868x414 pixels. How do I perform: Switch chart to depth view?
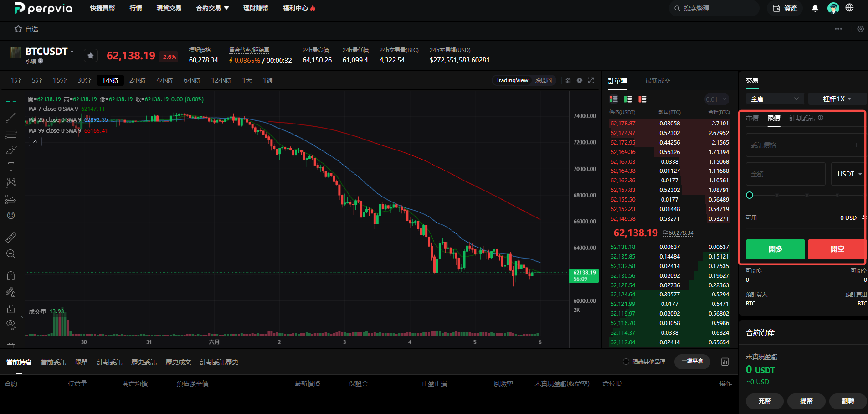tap(543, 80)
